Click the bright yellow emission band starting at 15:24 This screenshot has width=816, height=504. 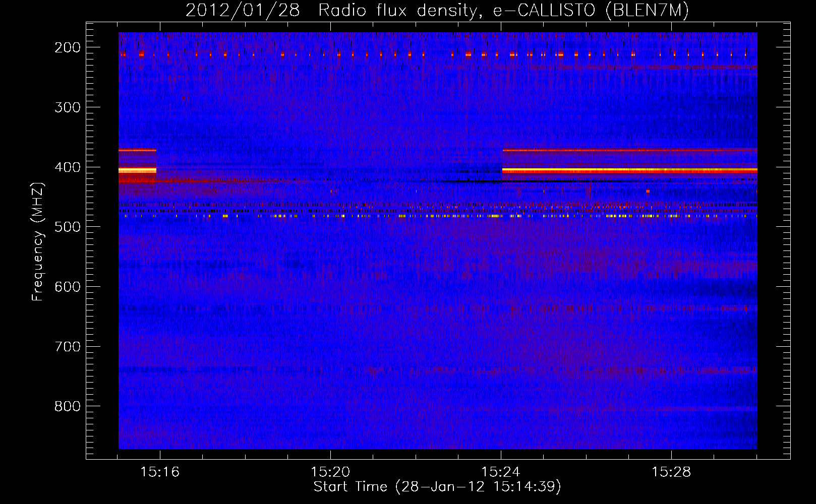pyautogui.click(x=630, y=171)
